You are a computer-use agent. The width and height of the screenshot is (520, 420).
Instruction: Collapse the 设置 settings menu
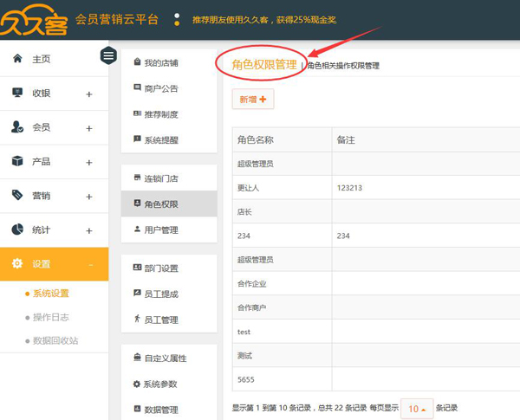point(90,264)
